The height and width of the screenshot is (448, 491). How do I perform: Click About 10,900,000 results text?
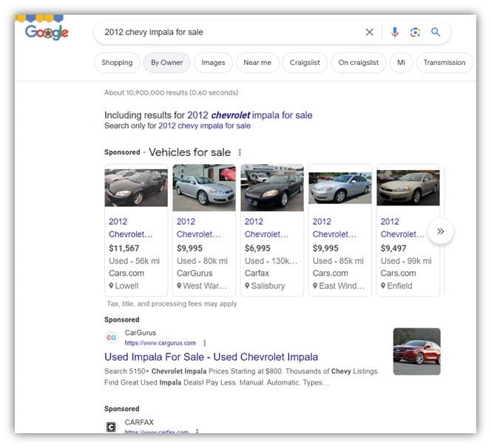(172, 92)
